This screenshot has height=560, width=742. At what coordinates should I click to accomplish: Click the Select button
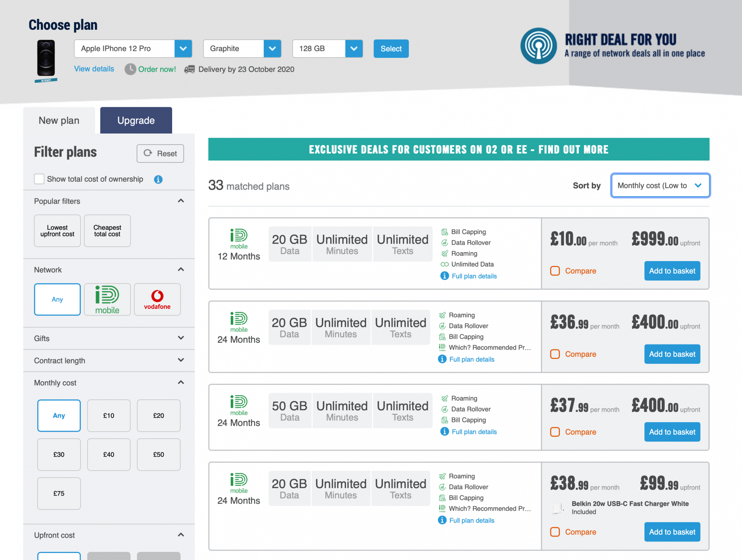pyautogui.click(x=391, y=49)
